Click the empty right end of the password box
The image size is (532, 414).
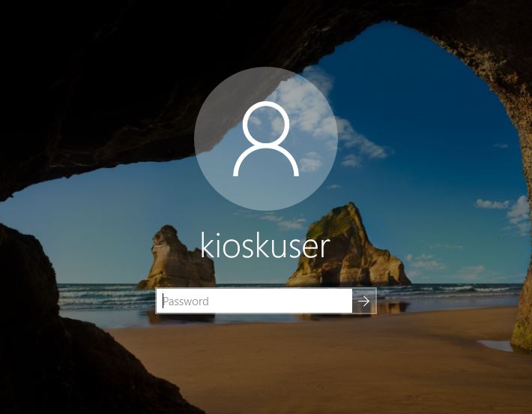330,301
